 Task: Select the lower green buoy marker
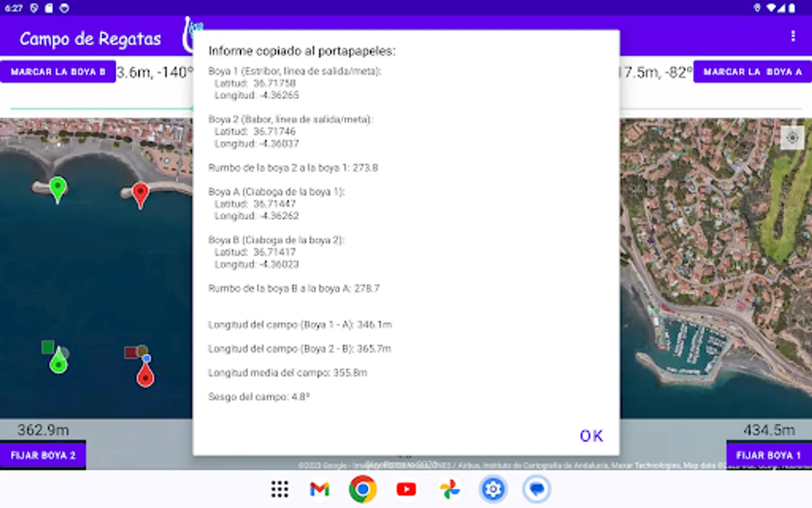tap(58, 361)
